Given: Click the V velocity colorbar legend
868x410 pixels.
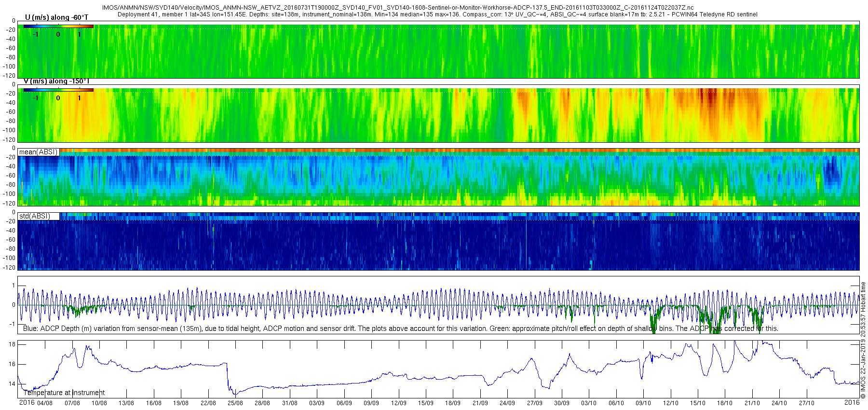Looking at the screenshot, I should tap(58, 95).
